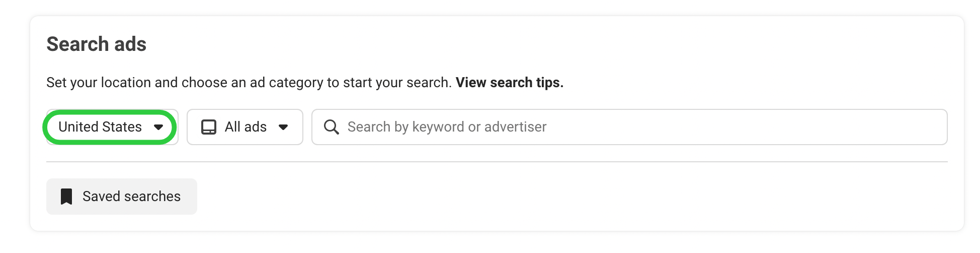Expand the All ads category dropdown

pos(245,127)
